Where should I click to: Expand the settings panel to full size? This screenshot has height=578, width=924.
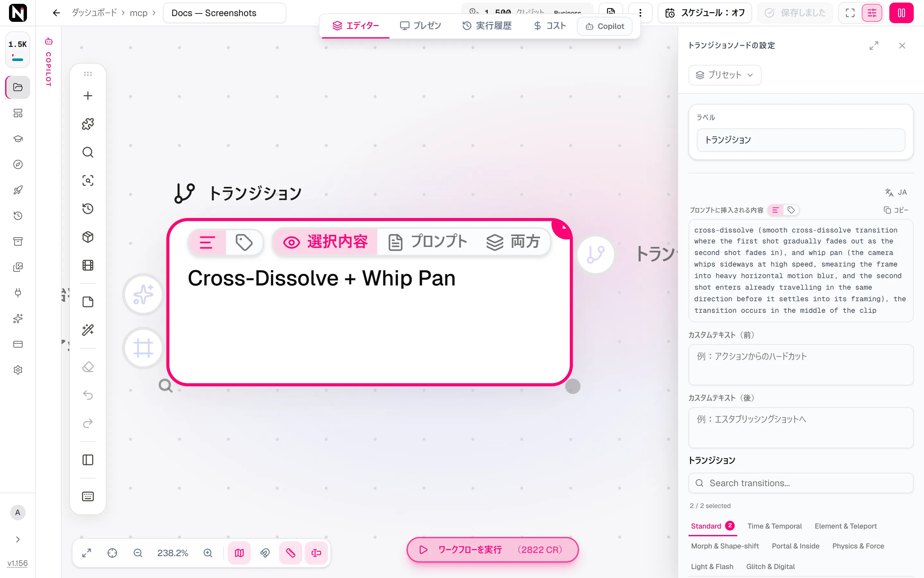[874, 46]
